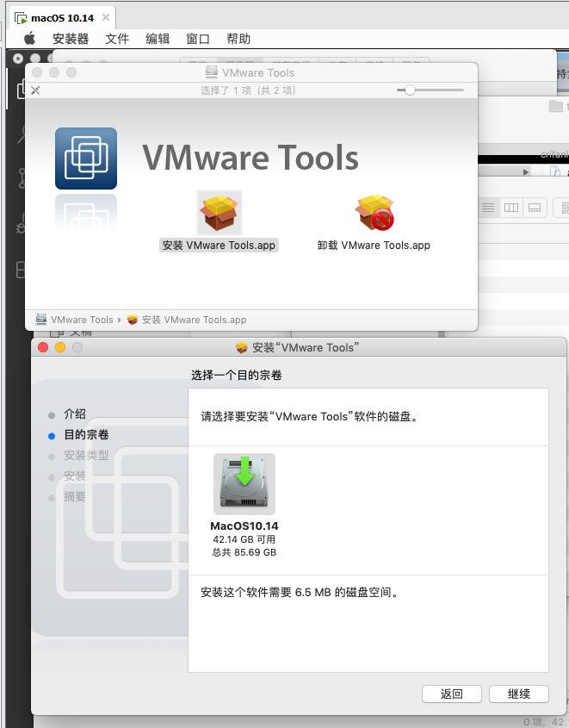The width and height of the screenshot is (569, 728).
Task: Click the MacOS10.14 disk name label
Action: pyautogui.click(x=244, y=526)
